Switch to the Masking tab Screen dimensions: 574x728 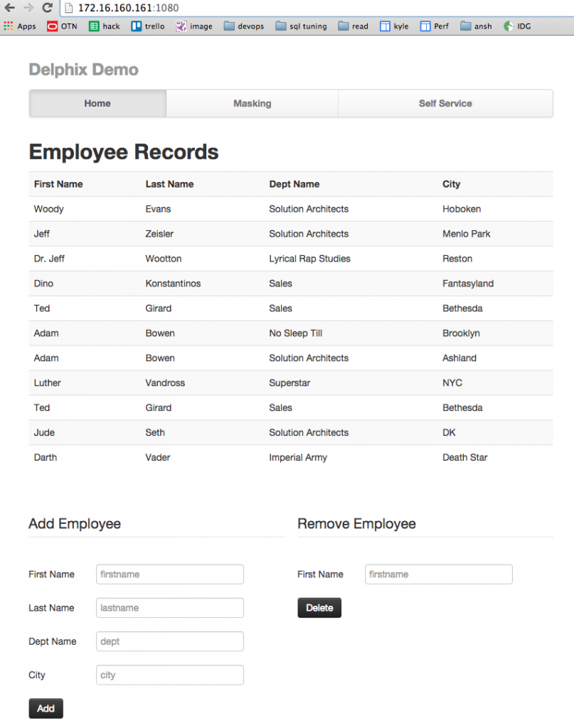click(x=253, y=103)
